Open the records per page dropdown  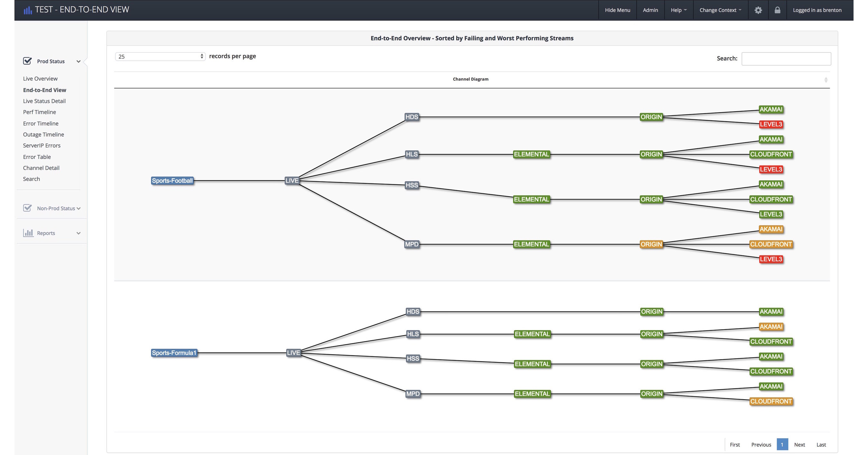click(160, 56)
